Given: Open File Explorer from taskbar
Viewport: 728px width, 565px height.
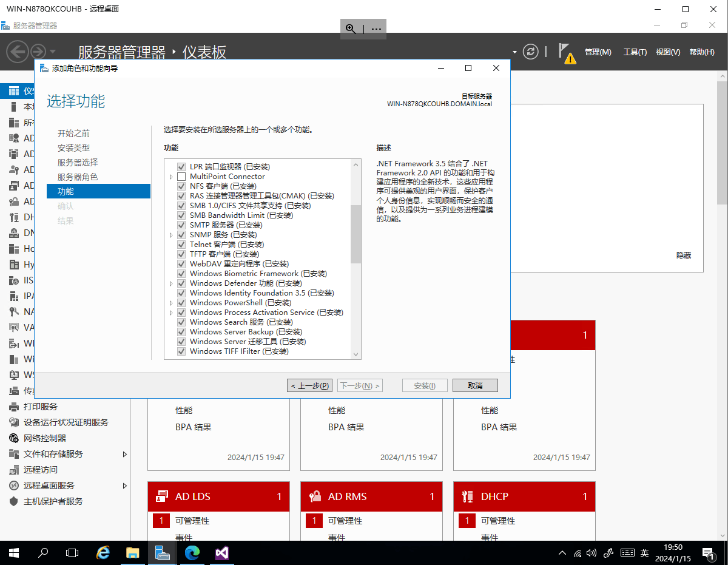Looking at the screenshot, I should 133,553.
